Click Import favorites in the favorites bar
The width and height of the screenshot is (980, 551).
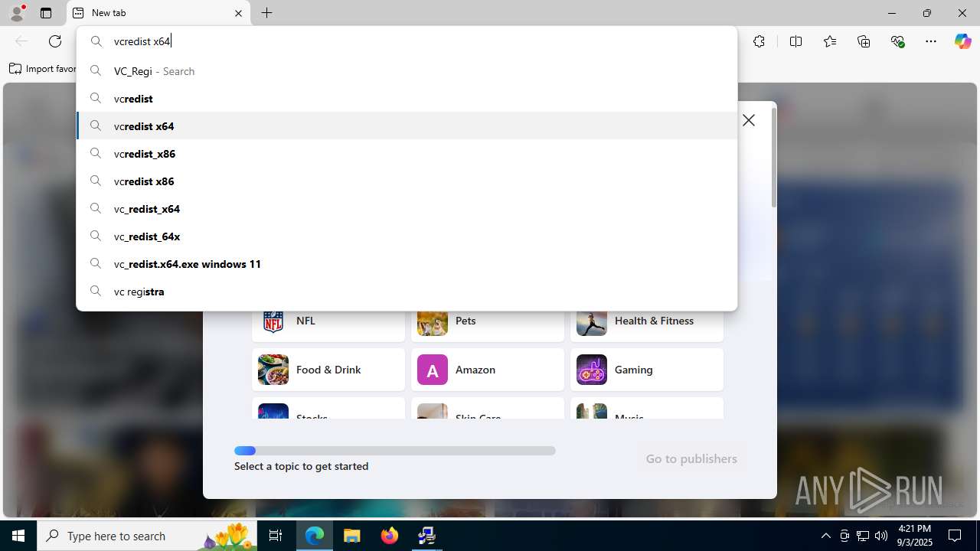tap(43, 69)
